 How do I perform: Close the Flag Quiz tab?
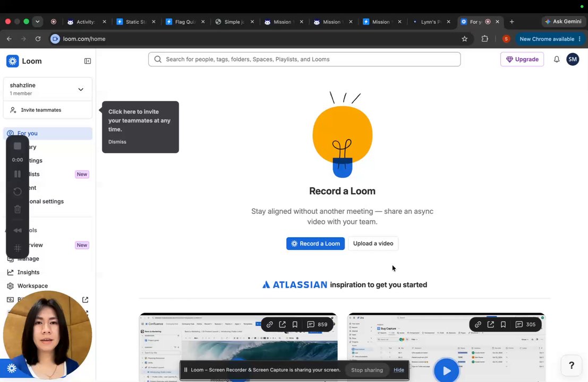[x=203, y=22]
